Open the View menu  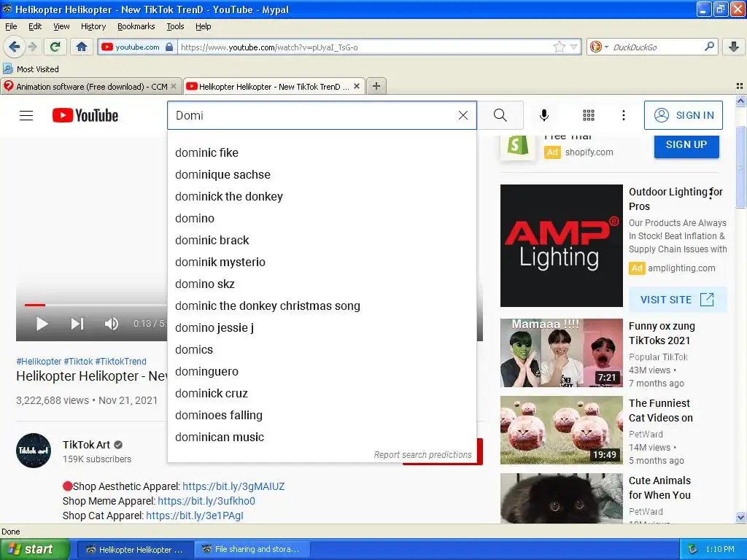tap(61, 26)
